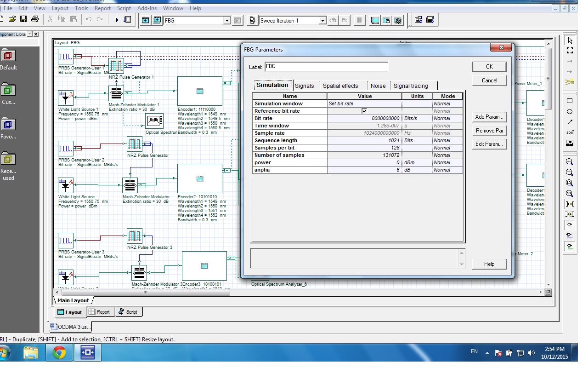The height and width of the screenshot is (368, 588).
Task: Open the Windows Start button
Action: (x=4, y=353)
